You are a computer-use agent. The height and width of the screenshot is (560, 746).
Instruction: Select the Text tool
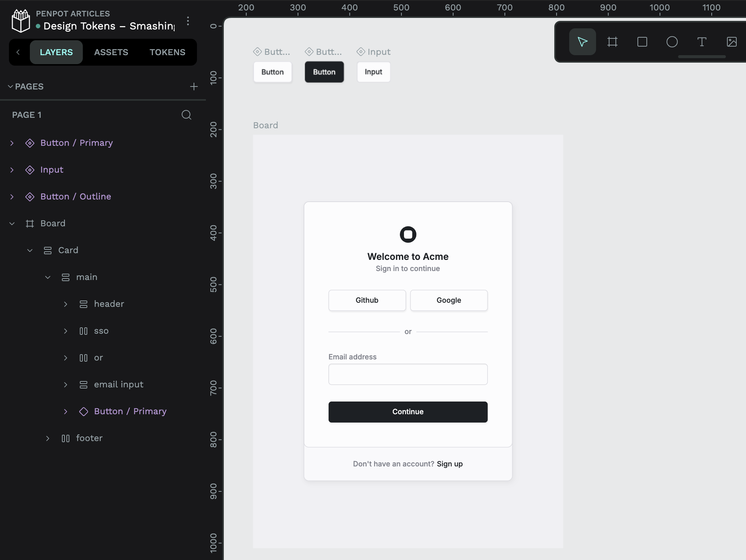point(702,42)
